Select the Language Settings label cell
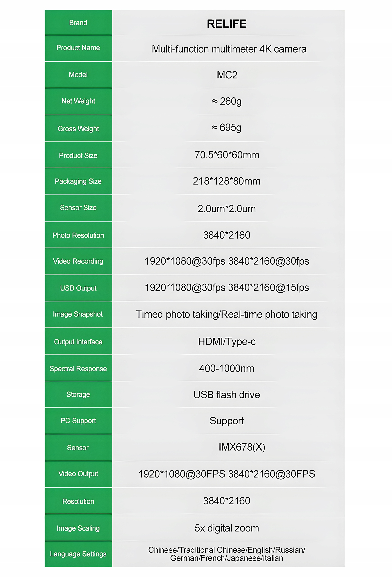 [x=78, y=554]
